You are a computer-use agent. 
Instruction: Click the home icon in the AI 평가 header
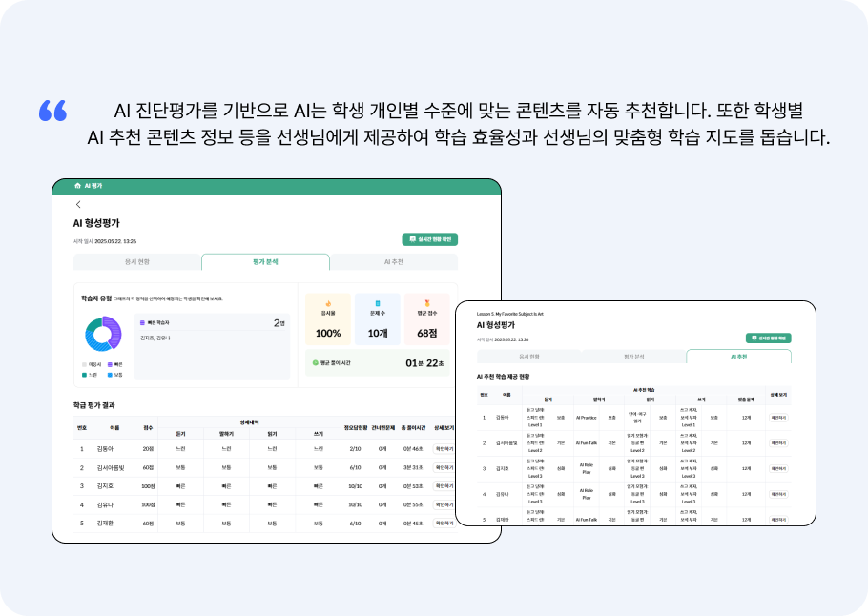coord(77,185)
